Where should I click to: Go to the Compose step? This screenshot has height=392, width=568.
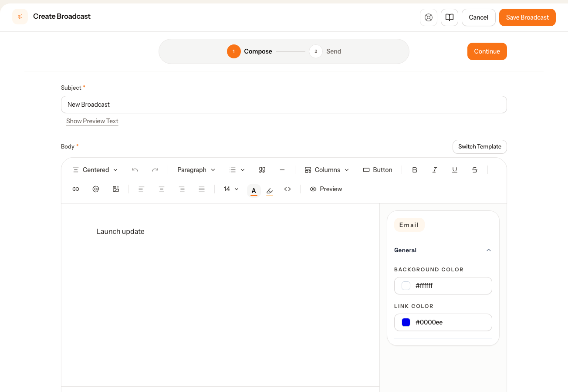coord(250,51)
